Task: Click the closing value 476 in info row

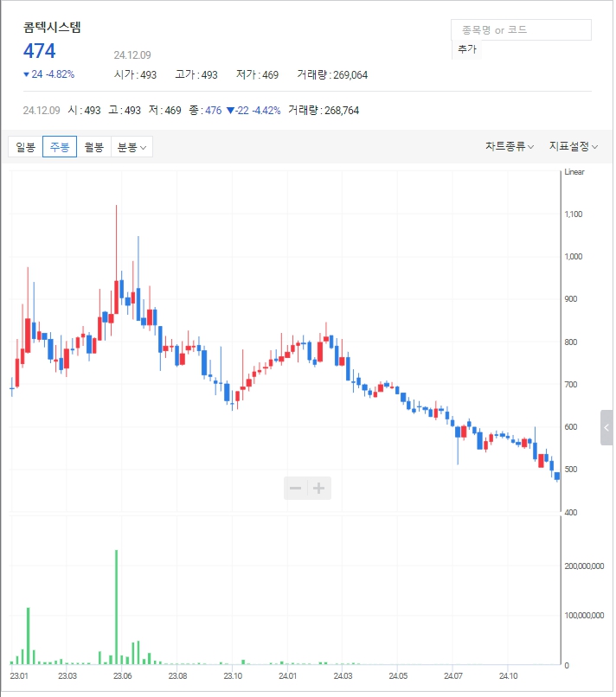Action: 214,110
